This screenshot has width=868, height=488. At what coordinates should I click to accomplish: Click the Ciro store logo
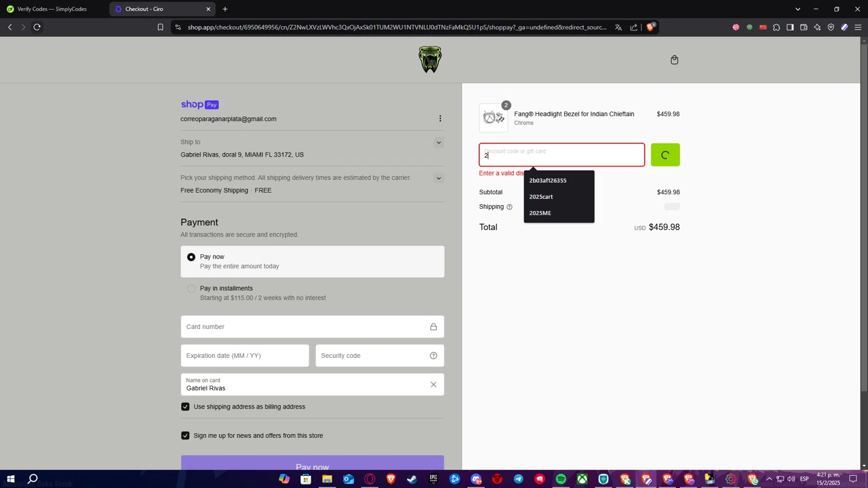(430, 60)
